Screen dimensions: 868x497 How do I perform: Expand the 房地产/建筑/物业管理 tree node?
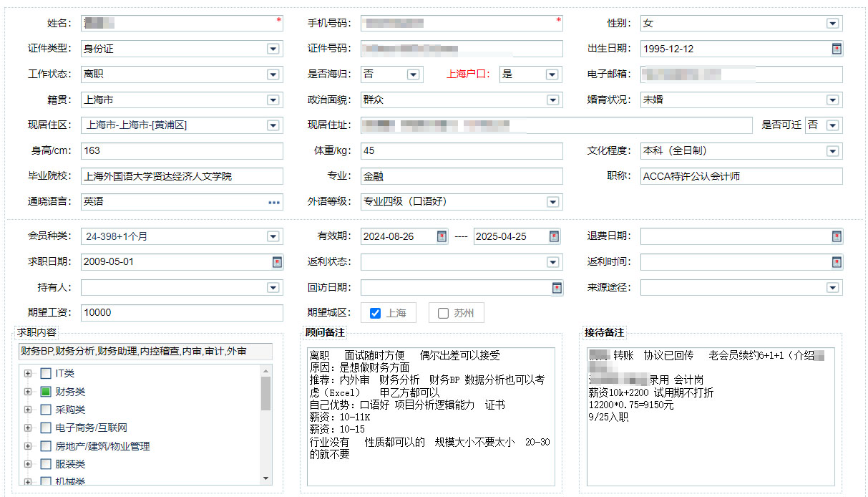coord(28,446)
